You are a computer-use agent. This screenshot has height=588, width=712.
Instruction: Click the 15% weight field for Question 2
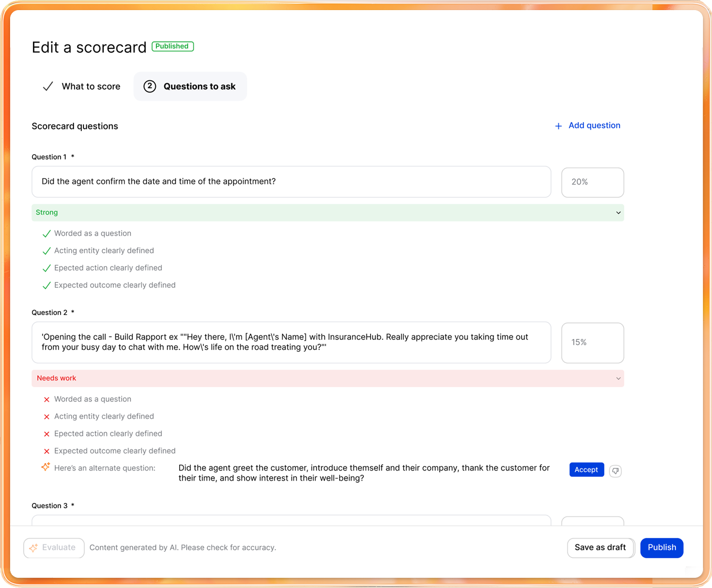tap(592, 342)
